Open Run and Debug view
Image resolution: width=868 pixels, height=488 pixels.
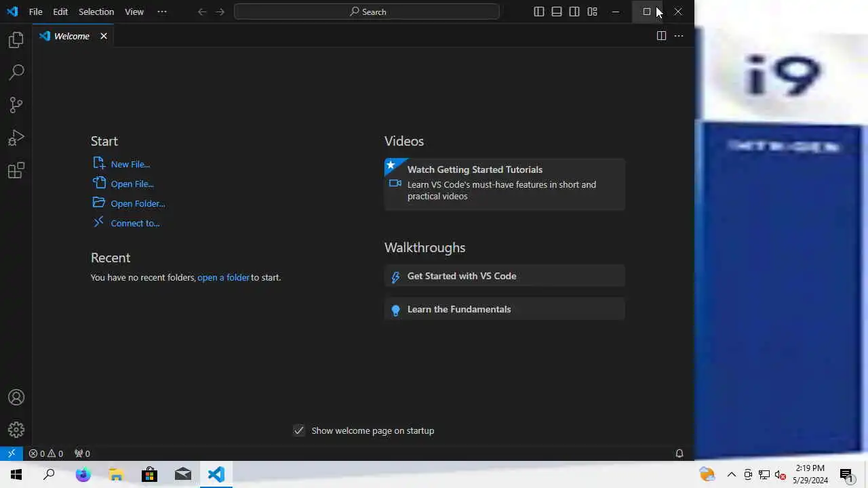click(x=16, y=138)
